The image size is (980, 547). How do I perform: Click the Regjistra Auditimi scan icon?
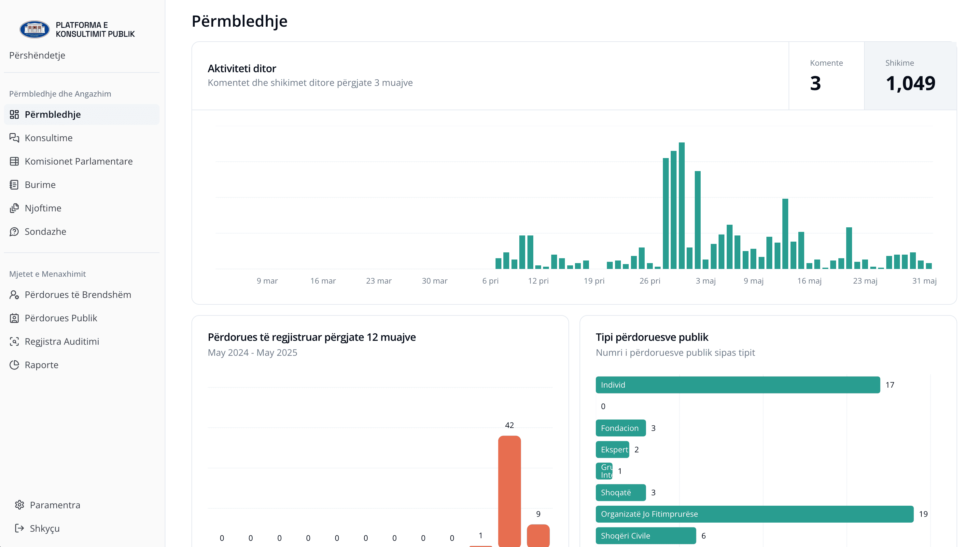click(x=14, y=341)
